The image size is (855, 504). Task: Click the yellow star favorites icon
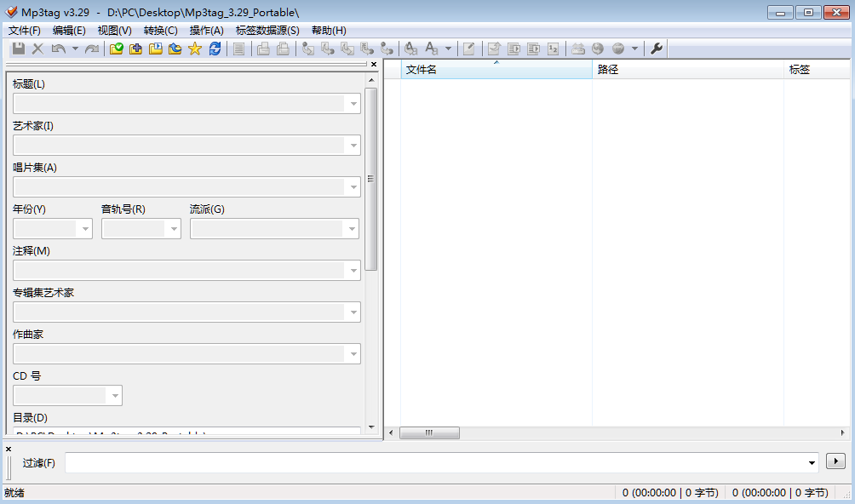(x=195, y=49)
